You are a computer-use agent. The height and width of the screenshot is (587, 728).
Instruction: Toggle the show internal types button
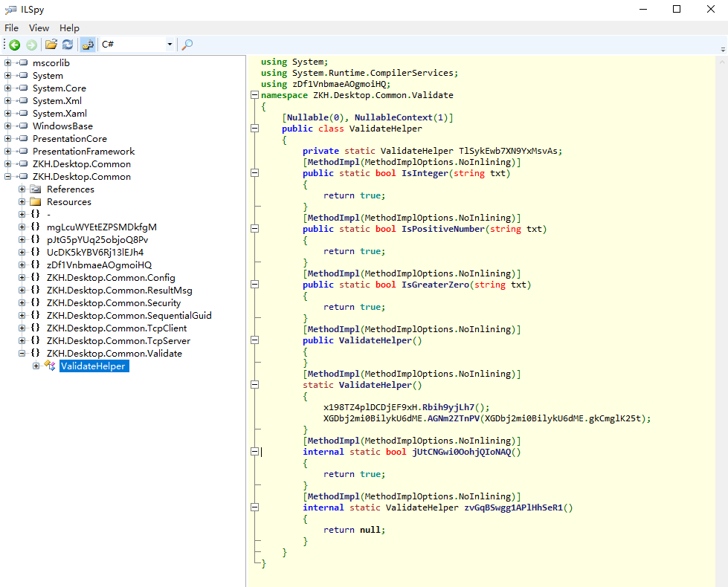[x=88, y=45]
